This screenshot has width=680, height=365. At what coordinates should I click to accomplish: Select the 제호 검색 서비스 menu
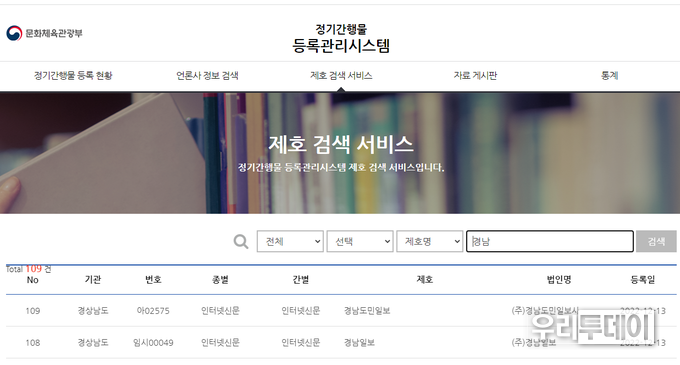click(341, 75)
